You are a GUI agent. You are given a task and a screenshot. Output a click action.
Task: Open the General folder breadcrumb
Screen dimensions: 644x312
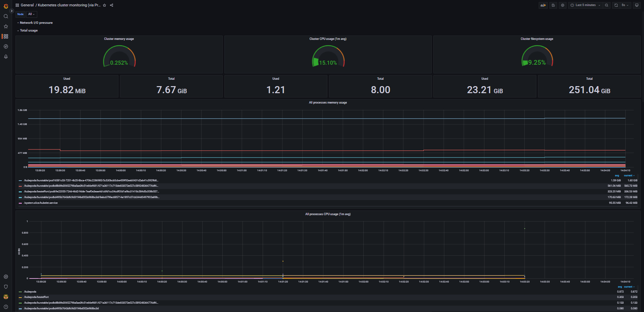coord(27,5)
